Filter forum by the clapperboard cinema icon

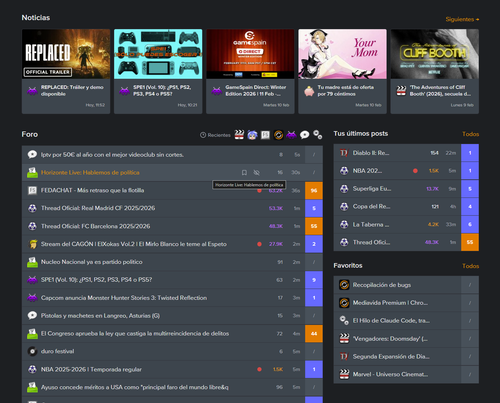tap(239, 135)
